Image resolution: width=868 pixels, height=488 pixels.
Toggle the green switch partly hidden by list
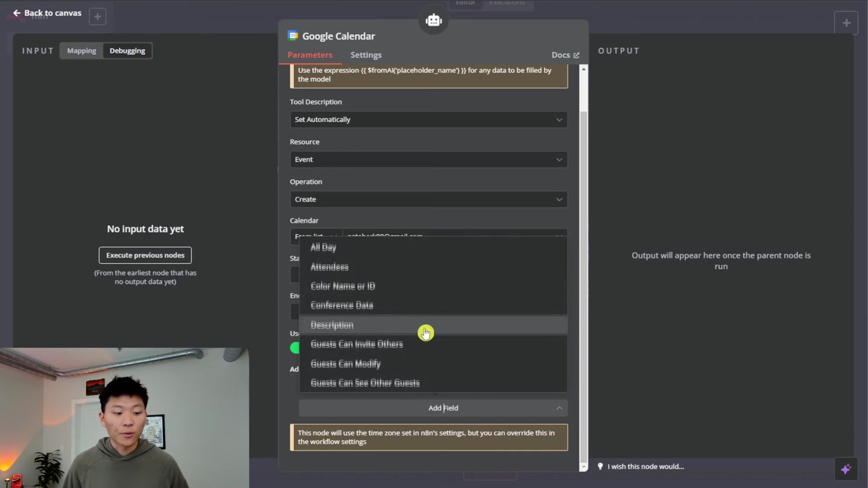[294, 348]
